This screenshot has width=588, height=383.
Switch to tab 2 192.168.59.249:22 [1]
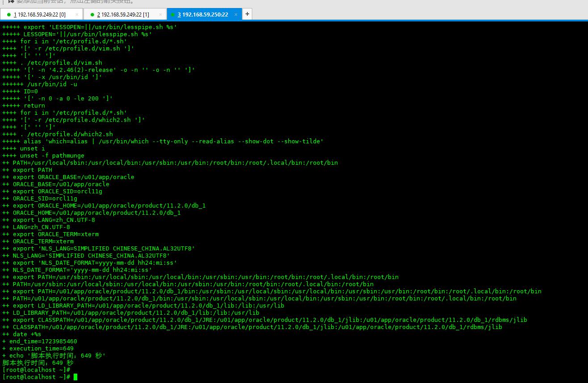(x=123, y=14)
